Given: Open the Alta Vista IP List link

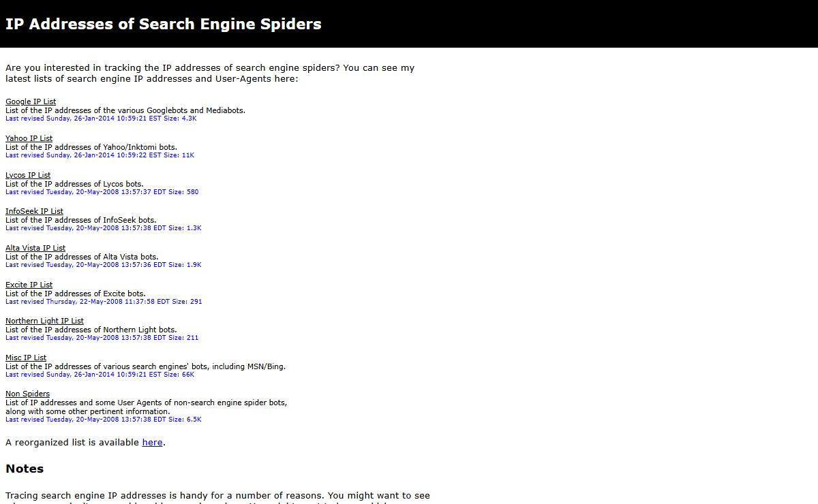Looking at the screenshot, I should 35,248.
